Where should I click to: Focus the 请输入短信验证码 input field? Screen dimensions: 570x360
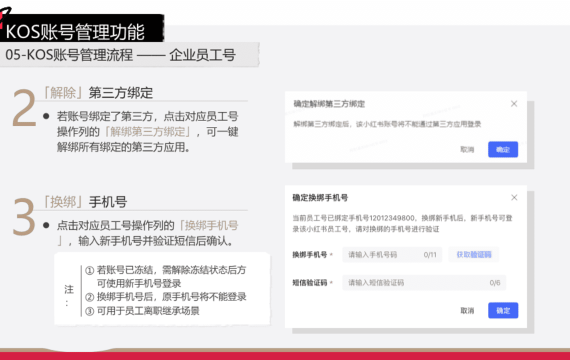click(424, 283)
